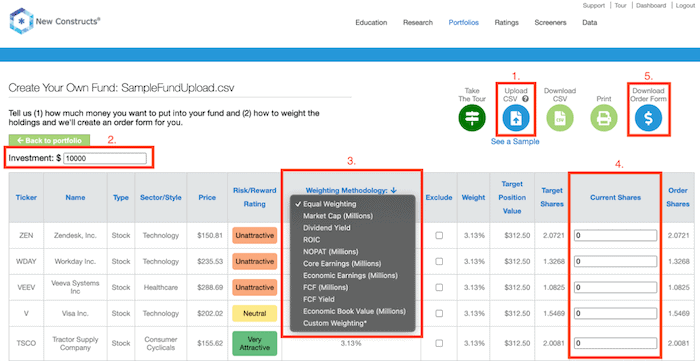Screen dimensions: 700x363
Task: Click the Investment amount input field
Action: tap(105, 158)
